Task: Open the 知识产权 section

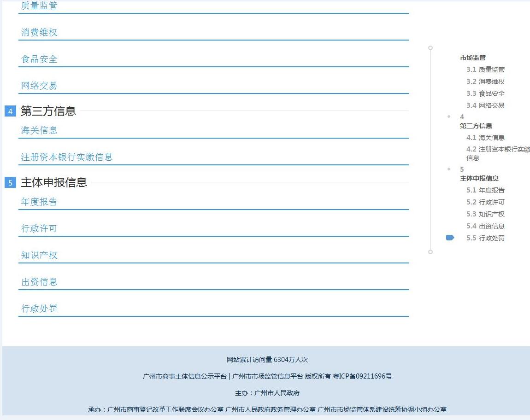Action: point(39,255)
